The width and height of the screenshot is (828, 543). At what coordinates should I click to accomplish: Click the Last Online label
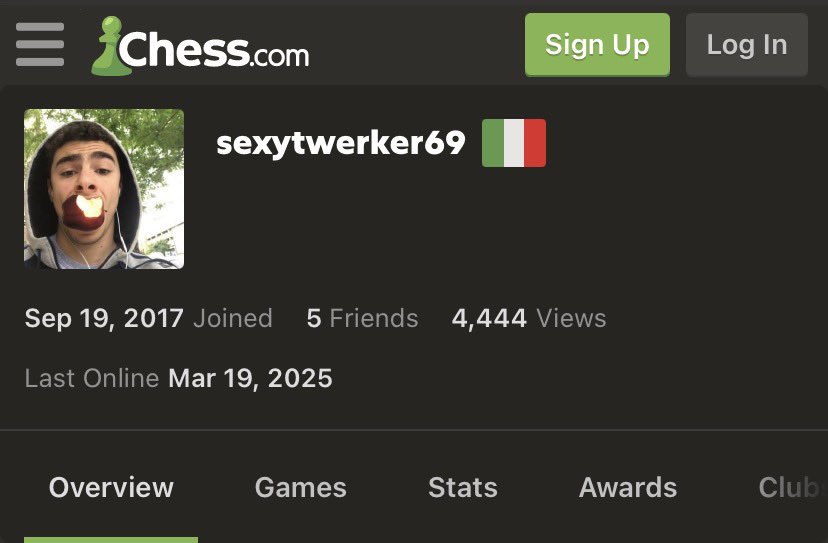click(92, 378)
